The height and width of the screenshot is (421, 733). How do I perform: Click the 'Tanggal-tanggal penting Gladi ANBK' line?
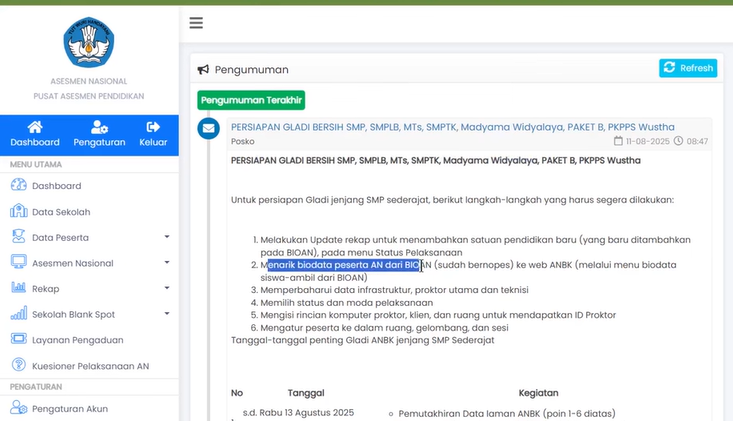point(362,340)
